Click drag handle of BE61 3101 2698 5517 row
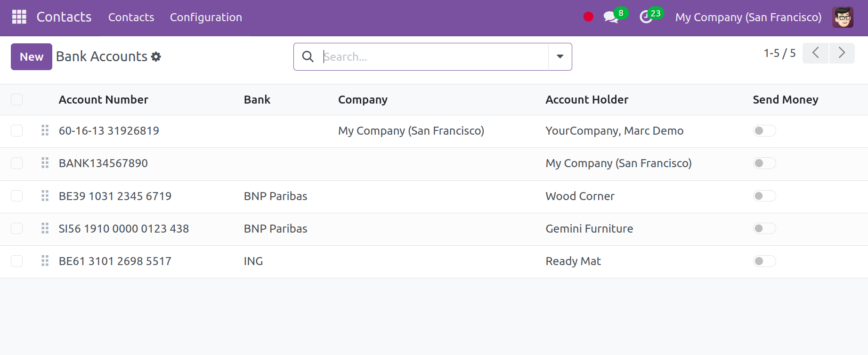This screenshot has height=355, width=868. [x=45, y=261]
